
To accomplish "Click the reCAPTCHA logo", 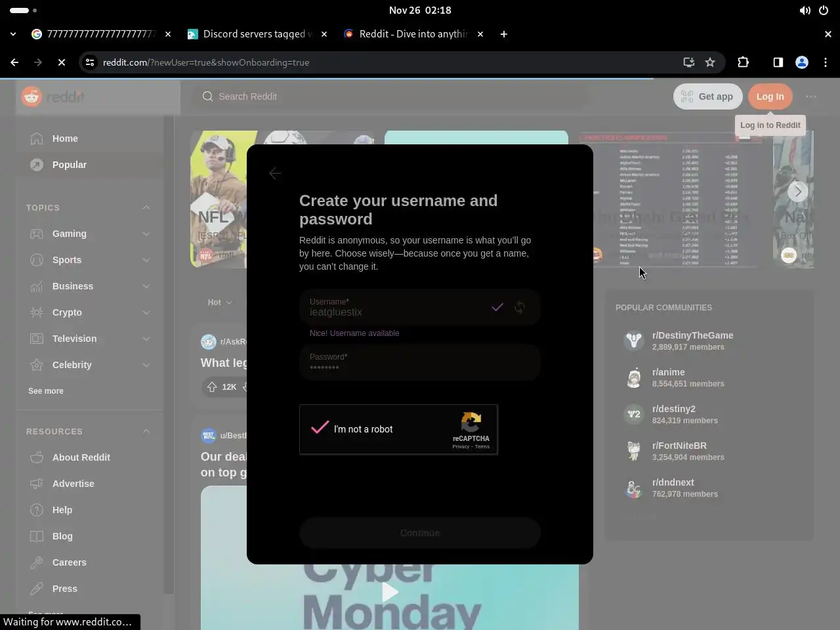I will (x=471, y=422).
